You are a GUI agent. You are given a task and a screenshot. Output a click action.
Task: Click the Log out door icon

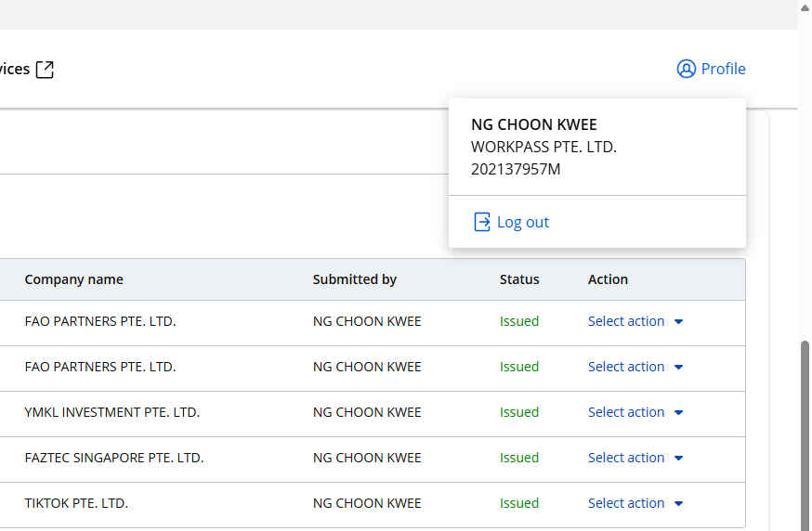coord(482,222)
